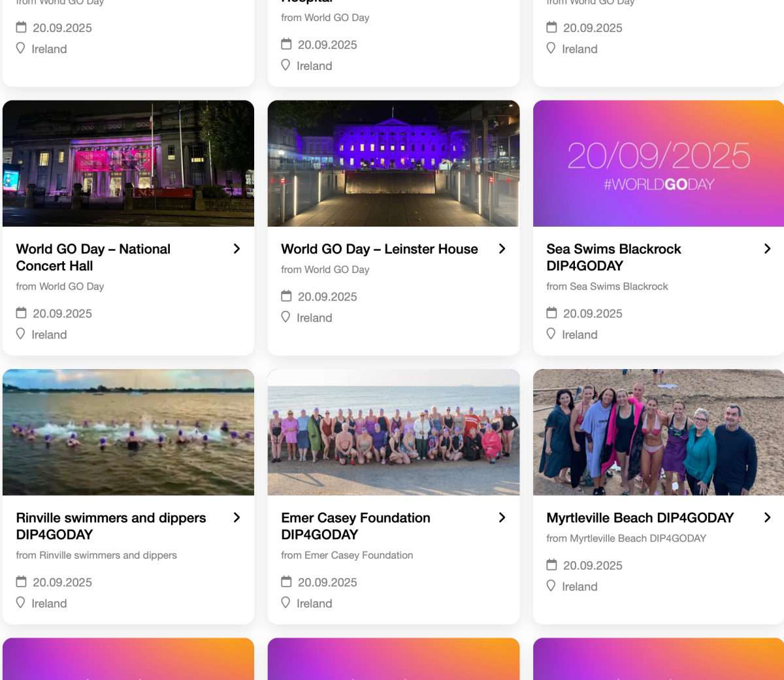Click location pin on Rinville swimmers card
The height and width of the screenshot is (680, 784).
click(21, 602)
